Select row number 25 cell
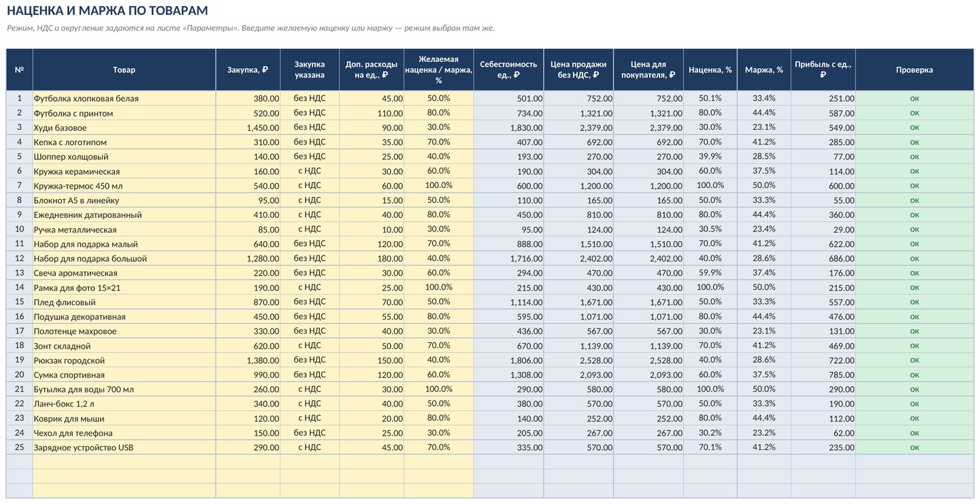This screenshot has width=980, height=504. (x=19, y=447)
